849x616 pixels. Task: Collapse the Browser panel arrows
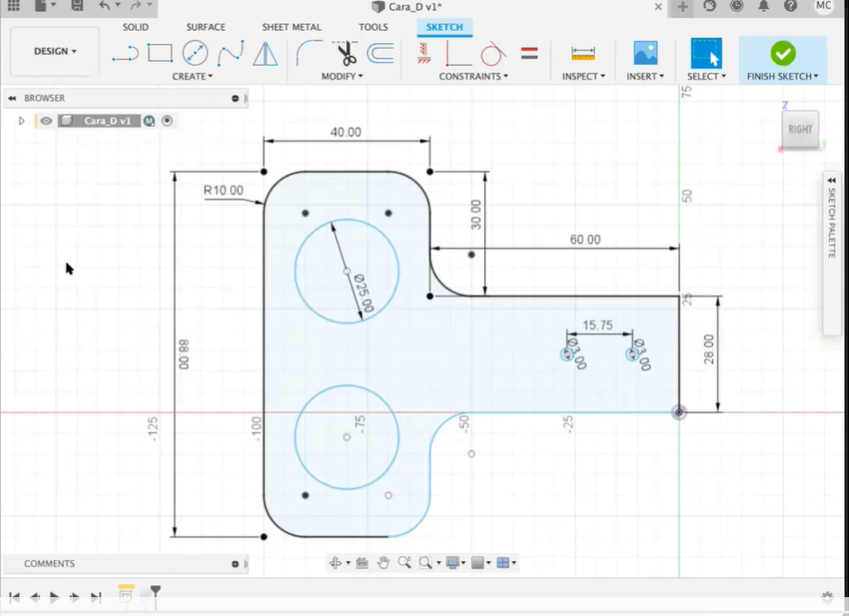[12, 98]
